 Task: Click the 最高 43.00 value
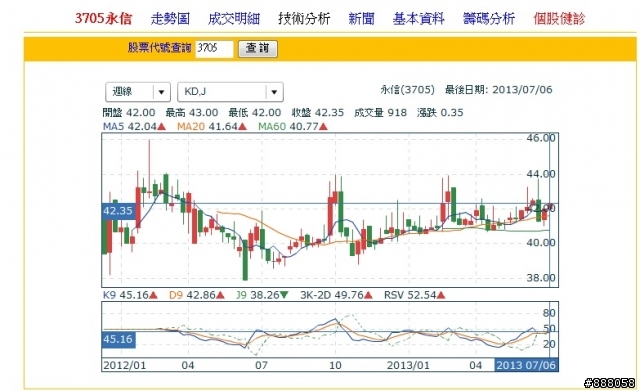click(191, 113)
